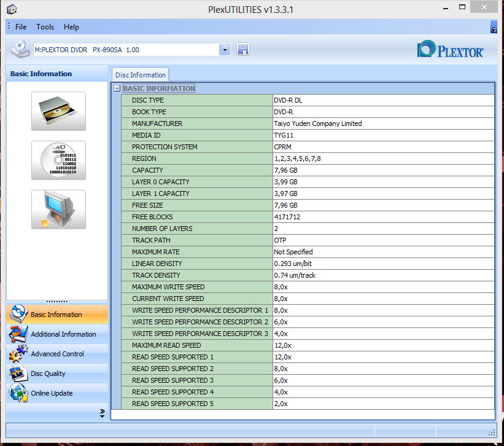
Task: Click the Advanced Control gears icon
Action: (18, 353)
